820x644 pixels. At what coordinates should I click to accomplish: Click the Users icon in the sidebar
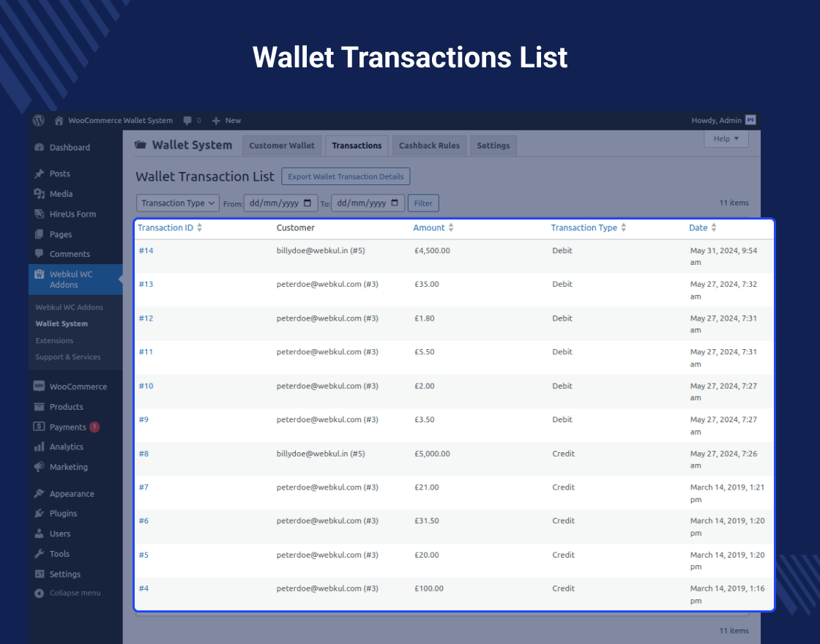(x=38, y=533)
